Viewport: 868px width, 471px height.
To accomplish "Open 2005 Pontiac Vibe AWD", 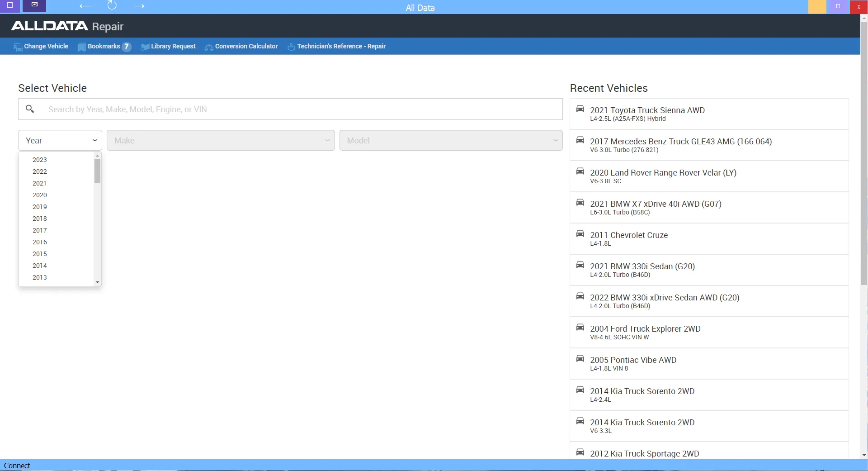I will click(709, 364).
